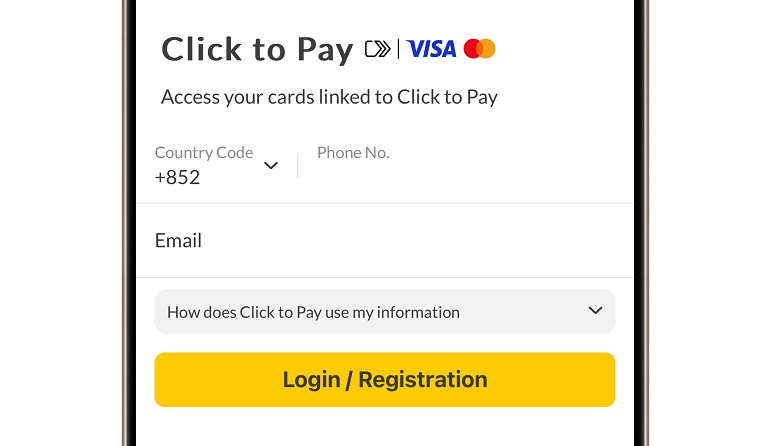Select the +852 country code value
Viewport: 771px width, 446px height.
(177, 177)
